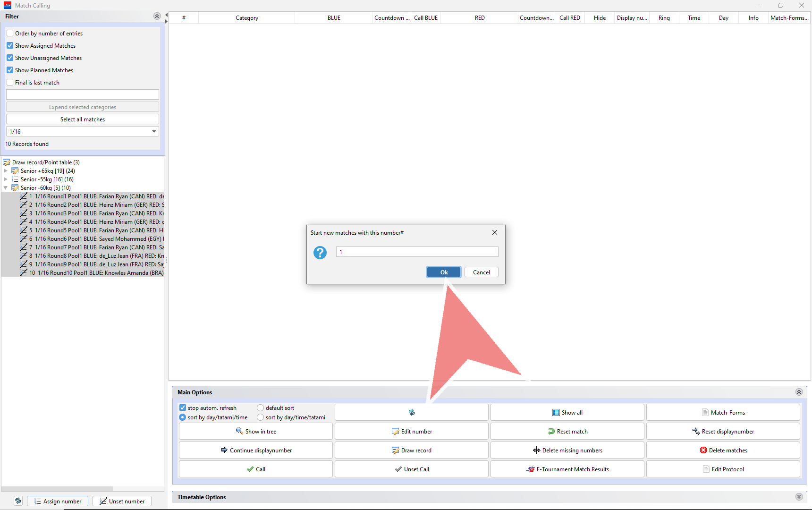Enable Order by number of entries
Screen dimensions: 812x510
pos(10,34)
